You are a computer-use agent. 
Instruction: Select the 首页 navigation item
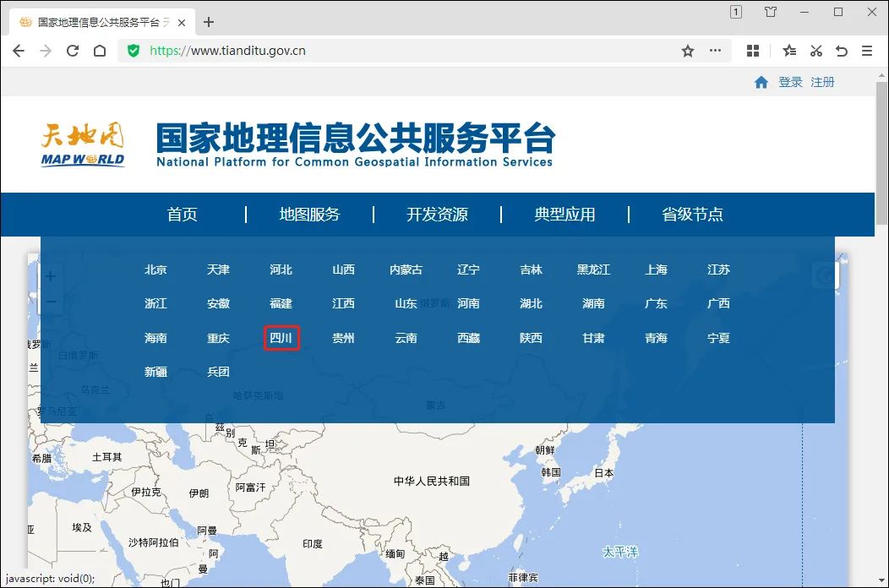pyautogui.click(x=182, y=215)
